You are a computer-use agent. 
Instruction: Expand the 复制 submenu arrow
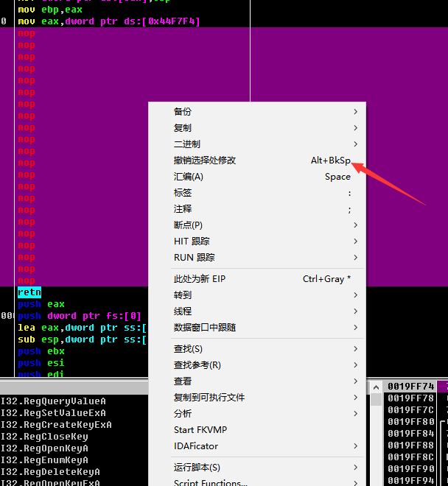(x=356, y=128)
